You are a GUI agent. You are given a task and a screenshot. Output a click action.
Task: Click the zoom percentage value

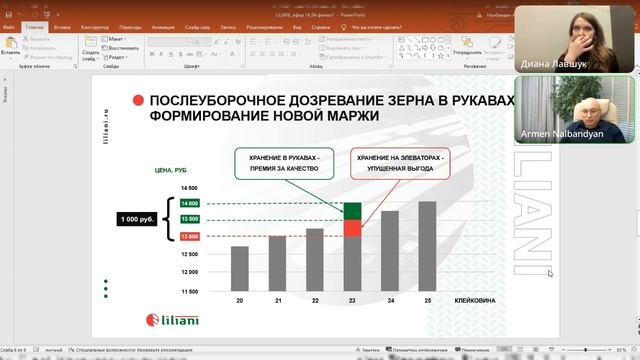pyautogui.click(x=621, y=350)
